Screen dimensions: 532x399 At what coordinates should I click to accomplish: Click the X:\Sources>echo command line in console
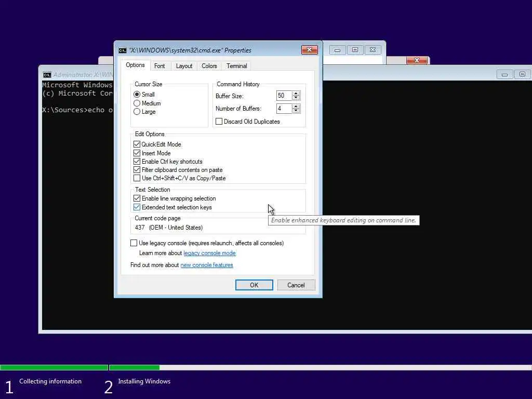tap(77, 110)
